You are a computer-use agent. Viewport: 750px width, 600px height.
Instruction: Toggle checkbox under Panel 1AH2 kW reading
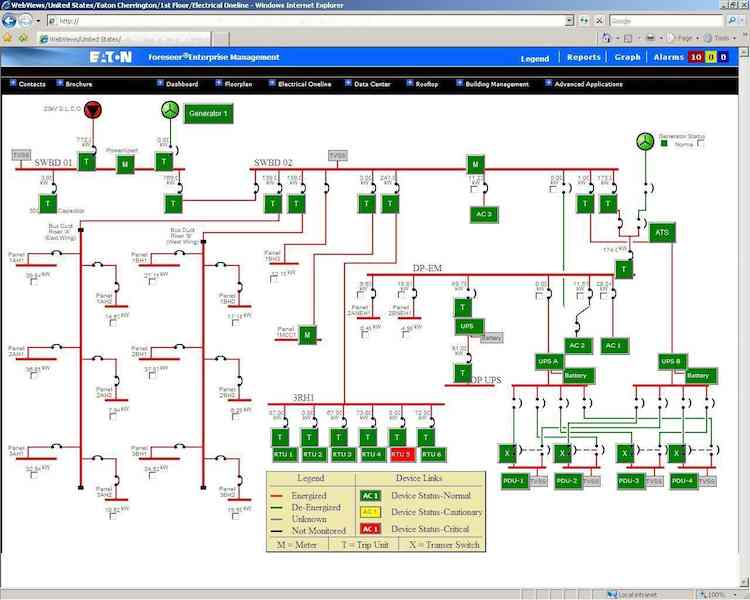point(113,322)
